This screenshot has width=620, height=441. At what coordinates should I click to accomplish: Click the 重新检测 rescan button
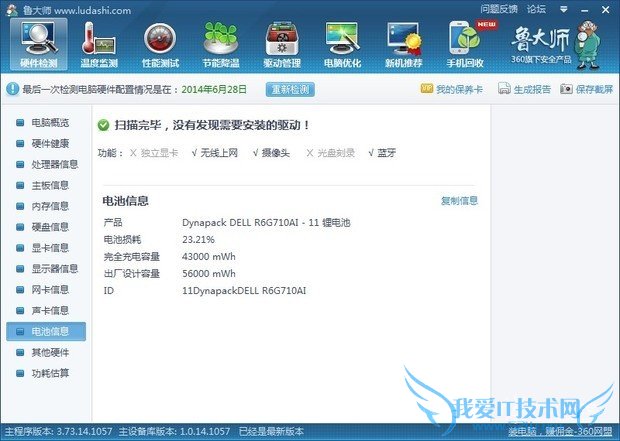pos(290,89)
